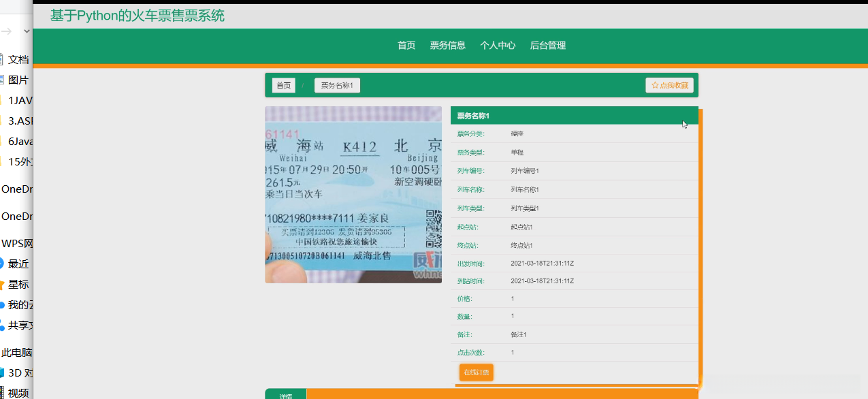Select the 详情 tab below ticket image
The image size is (868, 399).
click(285, 395)
